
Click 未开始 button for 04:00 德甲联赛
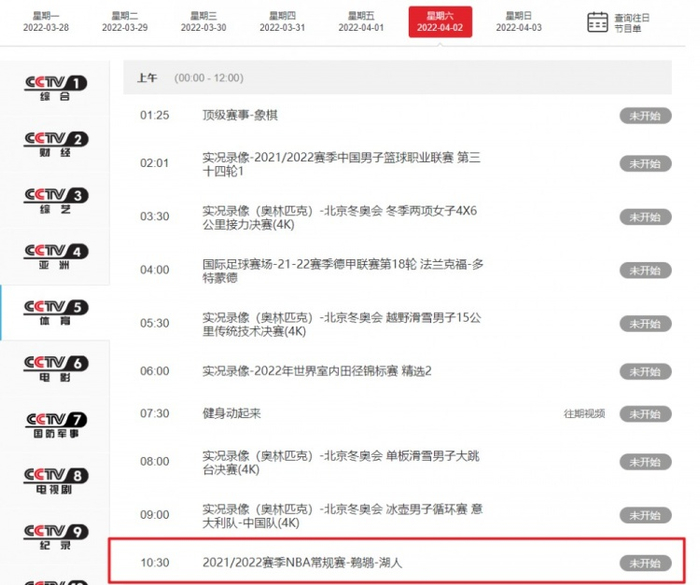(x=645, y=270)
